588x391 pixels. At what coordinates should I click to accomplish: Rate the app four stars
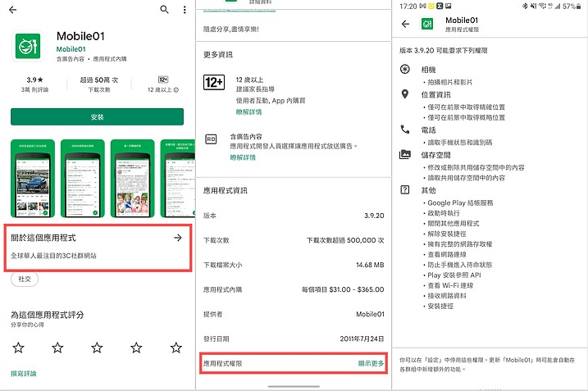[136, 348]
